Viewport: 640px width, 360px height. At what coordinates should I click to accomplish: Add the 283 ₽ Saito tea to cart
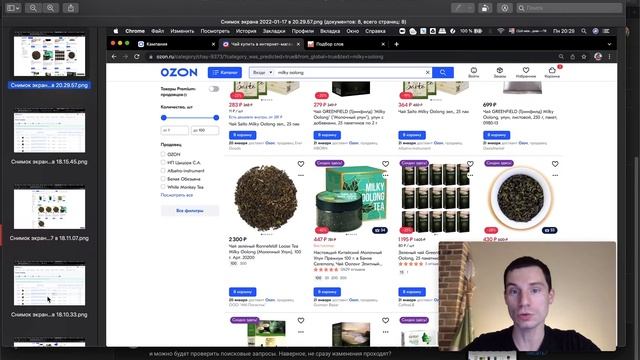(242, 135)
